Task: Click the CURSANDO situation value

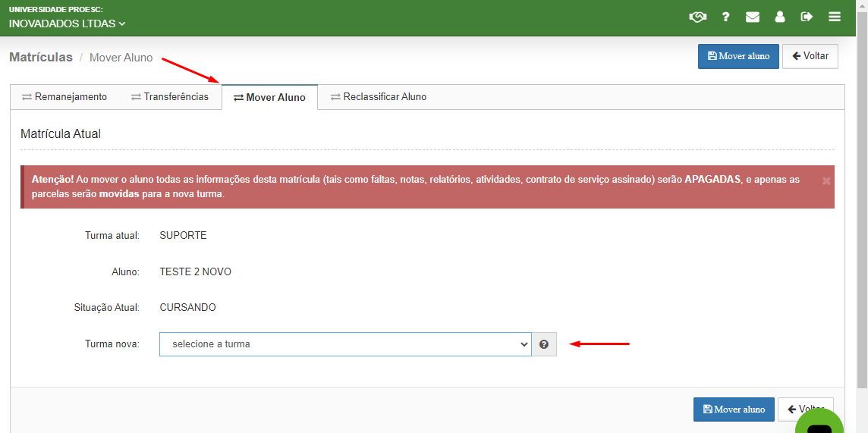Action: 187,307
